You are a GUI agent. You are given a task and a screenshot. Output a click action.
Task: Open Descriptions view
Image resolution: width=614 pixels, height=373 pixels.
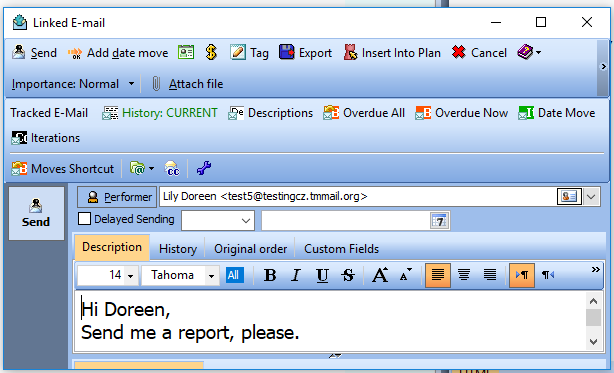[x=271, y=113]
